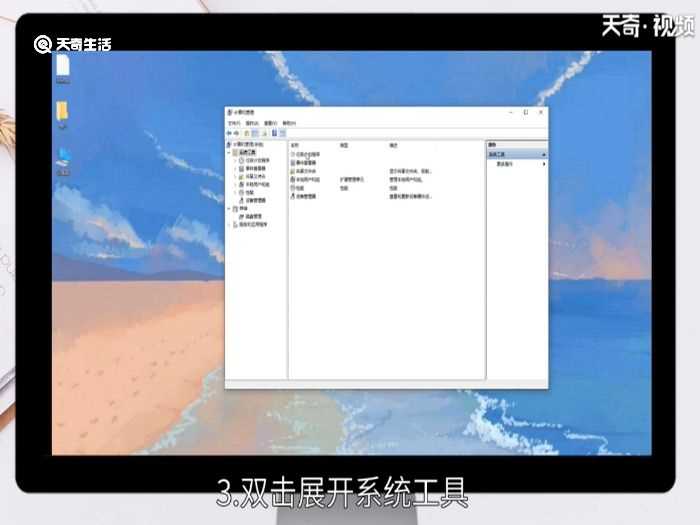Open the 查看(V) menu
Viewport: 700px width, 525px height.
(x=271, y=123)
